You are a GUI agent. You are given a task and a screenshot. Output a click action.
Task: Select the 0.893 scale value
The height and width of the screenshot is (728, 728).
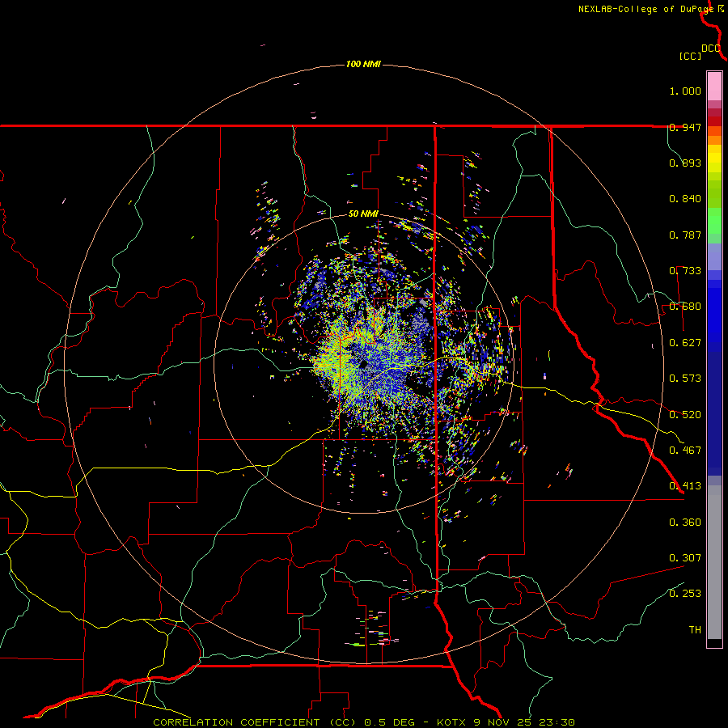coord(685,163)
